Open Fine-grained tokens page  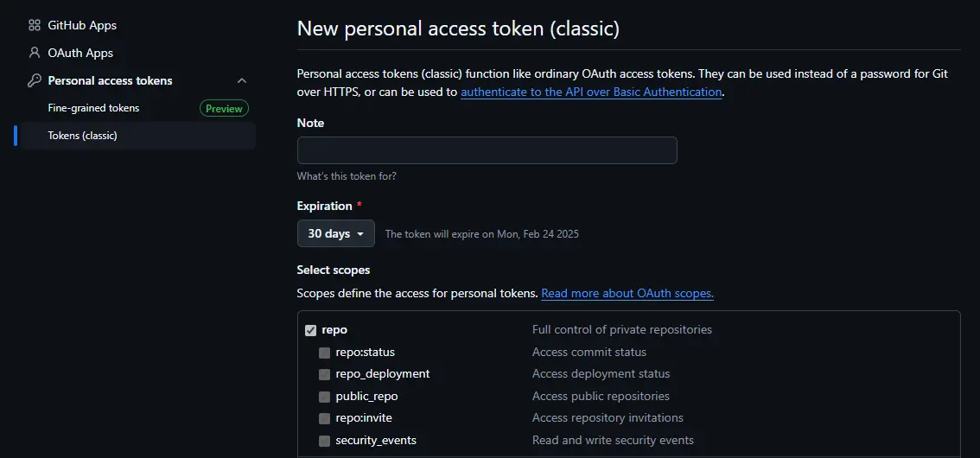(x=93, y=108)
